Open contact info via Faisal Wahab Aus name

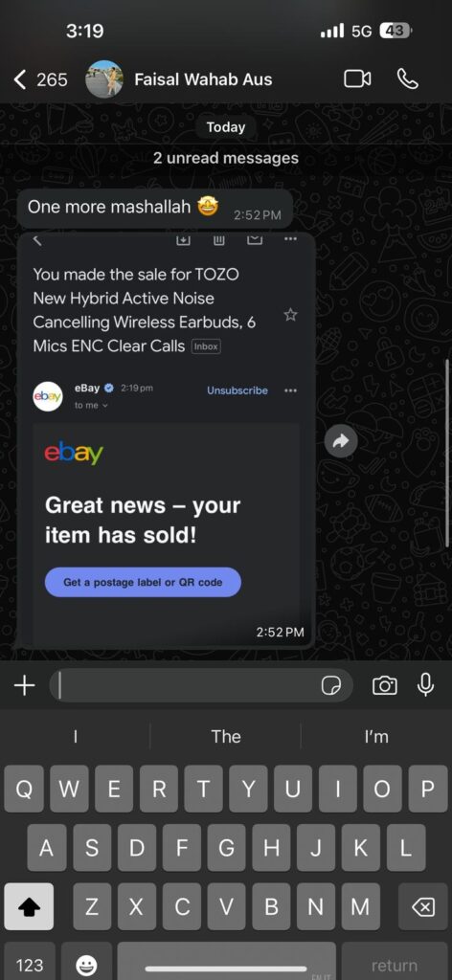point(203,79)
